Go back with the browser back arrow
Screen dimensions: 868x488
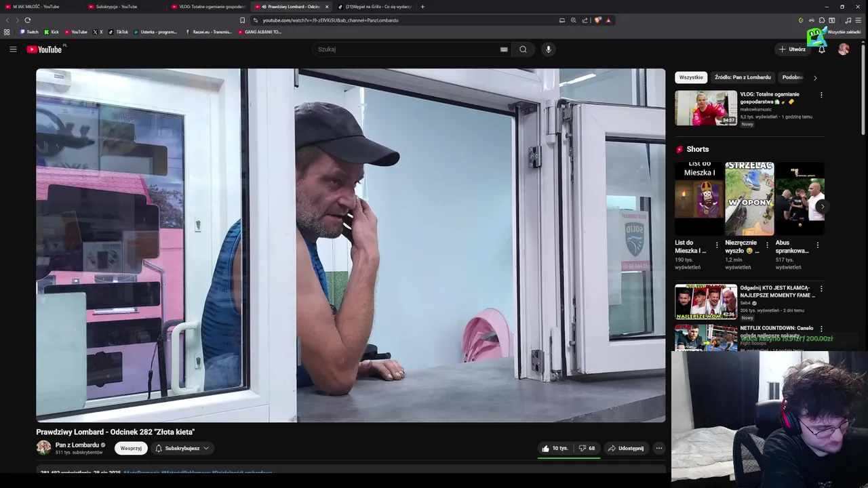(7, 20)
